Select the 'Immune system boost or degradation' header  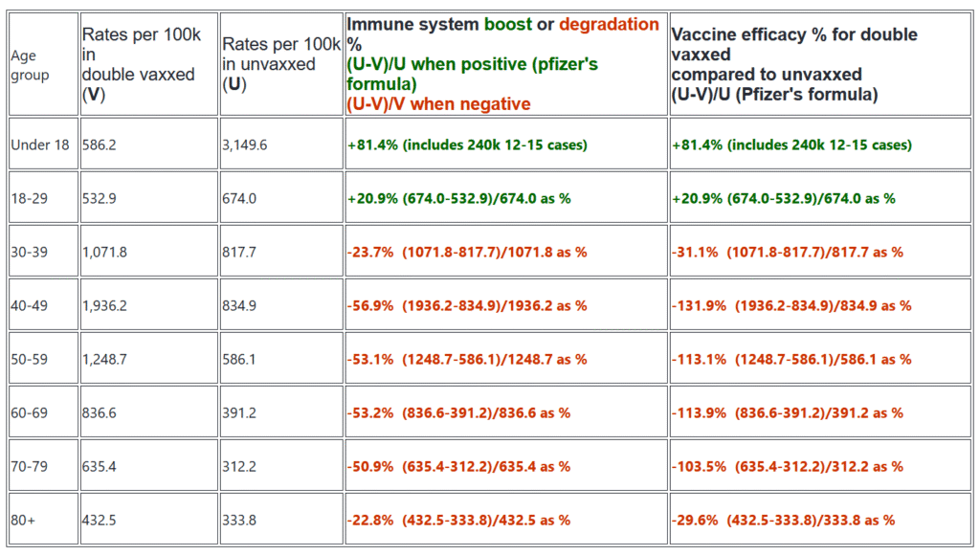pyautogui.click(x=506, y=64)
